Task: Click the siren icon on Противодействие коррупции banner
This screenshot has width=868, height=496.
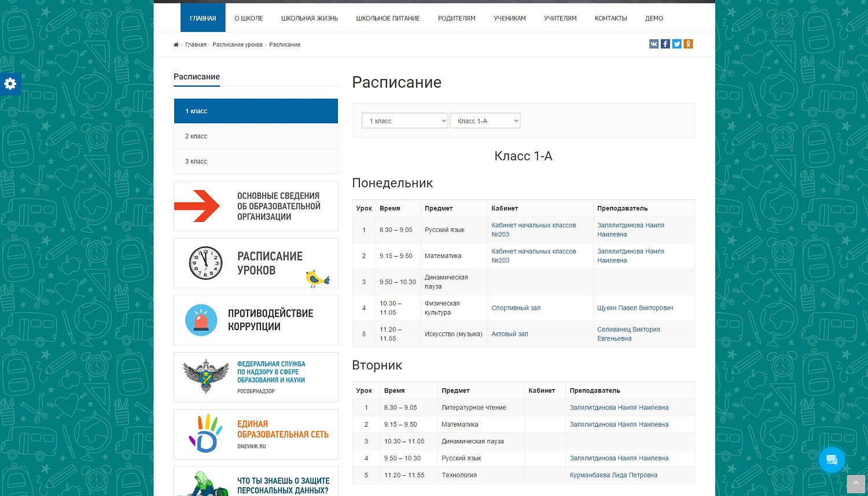Action: (x=201, y=320)
